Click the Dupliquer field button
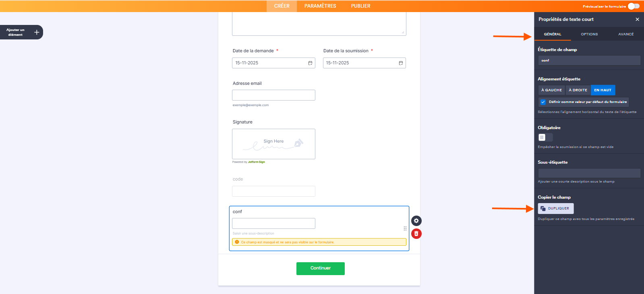This screenshot has height=294, width=644. pos(555,208)
